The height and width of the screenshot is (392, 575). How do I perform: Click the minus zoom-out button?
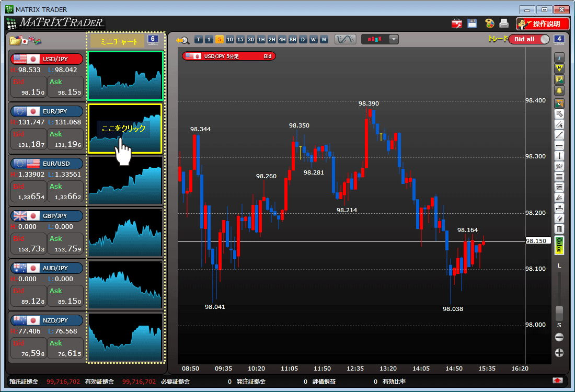coord(559,337)
